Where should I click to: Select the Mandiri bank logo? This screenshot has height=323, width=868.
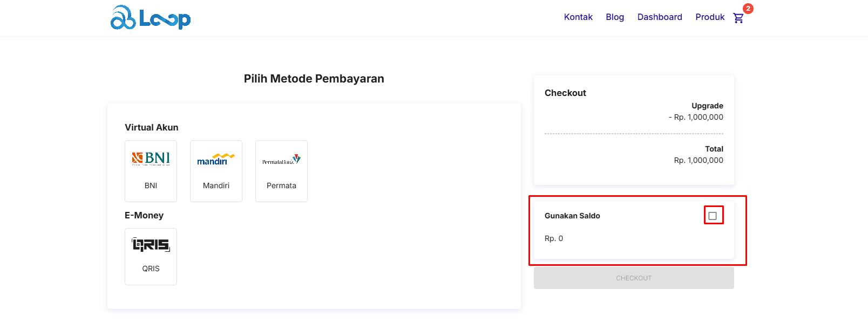(x=216, y=159)
